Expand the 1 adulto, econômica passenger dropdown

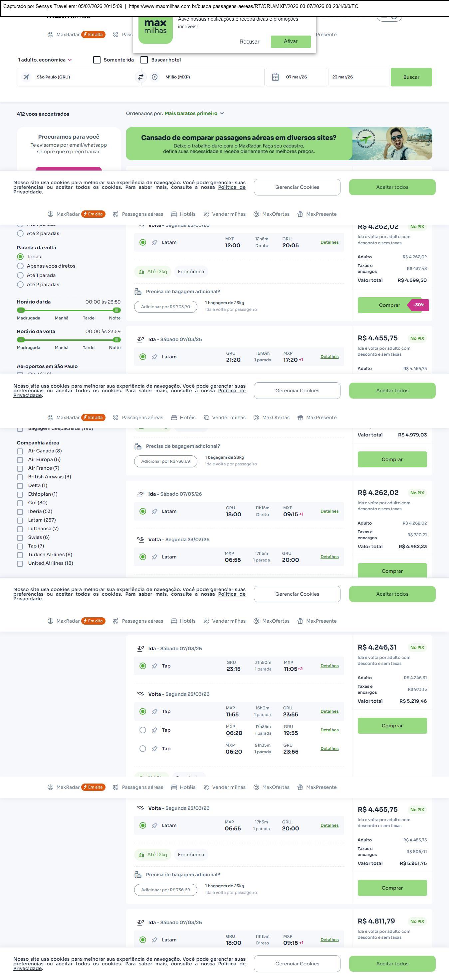[45, 60]
